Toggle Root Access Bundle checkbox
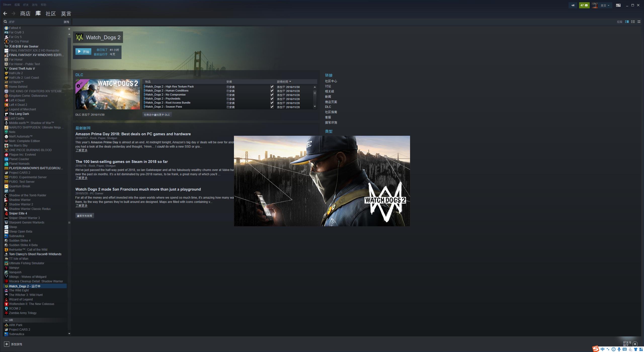Viewport: 644px width, 352px height. coord(272,103)
